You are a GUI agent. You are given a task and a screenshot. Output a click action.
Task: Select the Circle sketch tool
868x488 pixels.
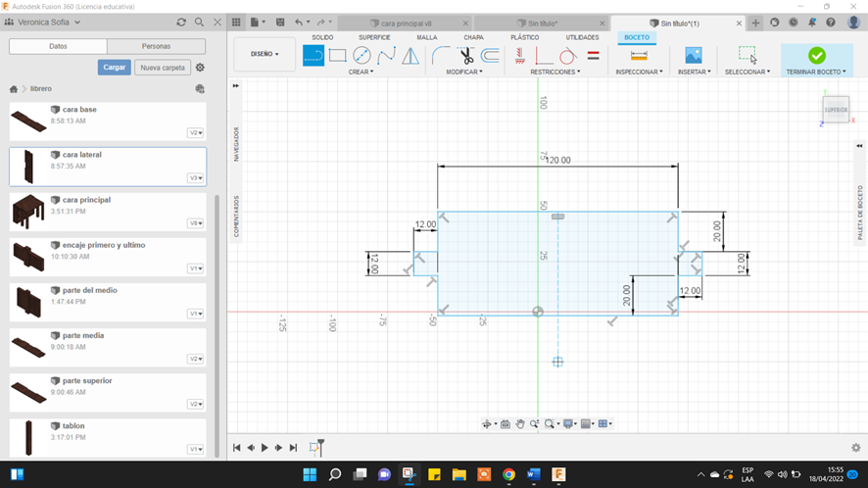tap(362, 56)
